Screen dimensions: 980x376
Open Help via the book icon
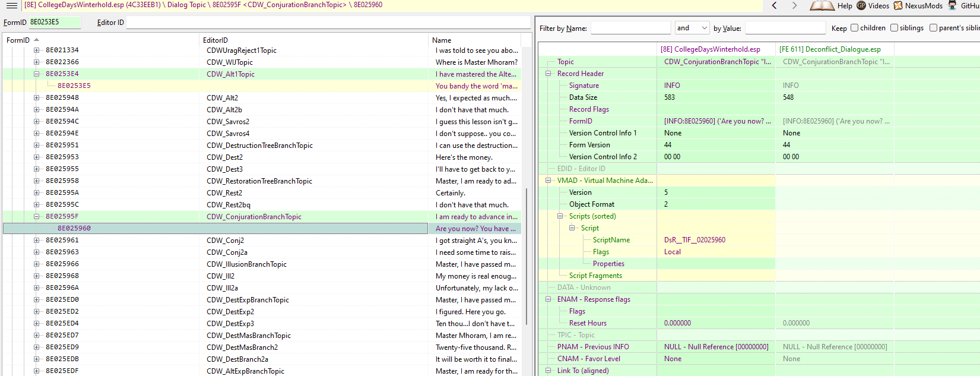[831, 5]
